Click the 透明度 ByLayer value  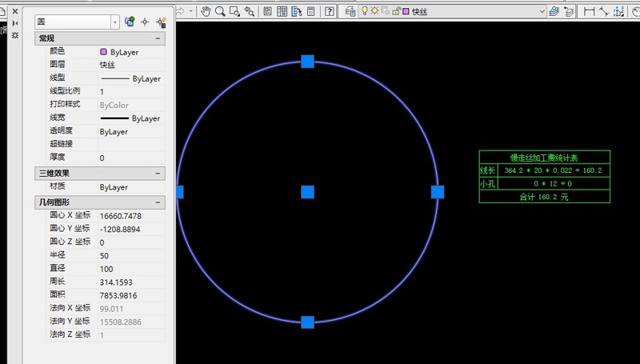pyautogui.click(x=131, y=131)
